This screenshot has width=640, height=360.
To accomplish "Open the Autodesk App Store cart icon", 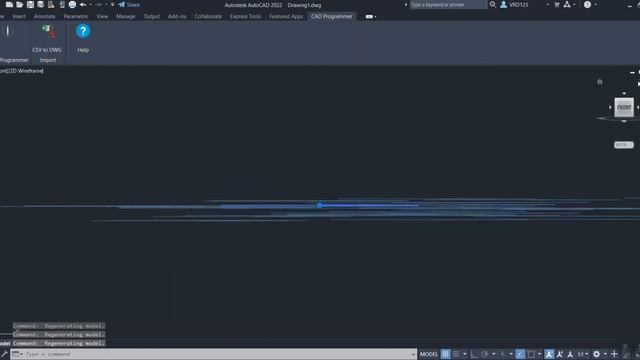I will (557, 4).
